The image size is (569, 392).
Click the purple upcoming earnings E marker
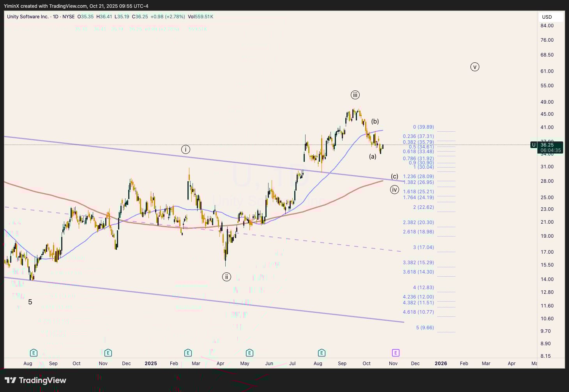(x=396, y=353)
